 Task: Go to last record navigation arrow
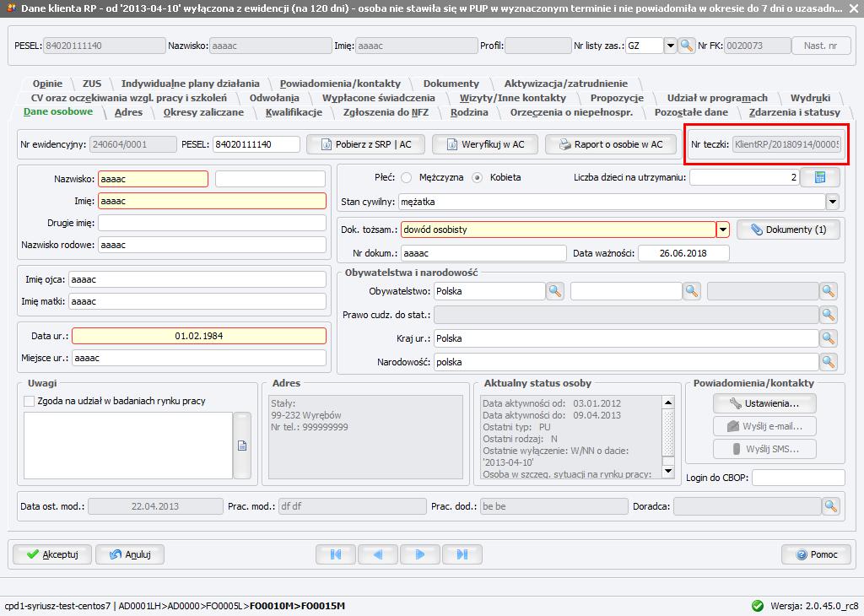pos(462,554)
